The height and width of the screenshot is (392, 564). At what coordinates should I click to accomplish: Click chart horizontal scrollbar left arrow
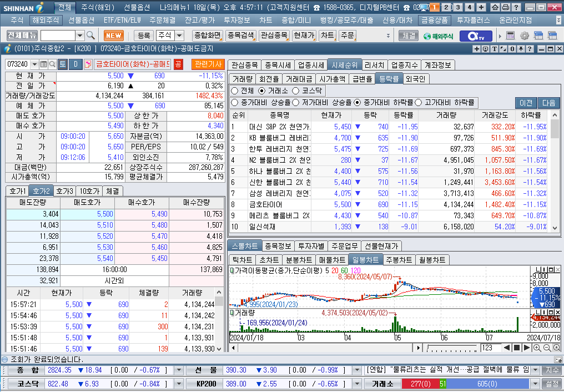point(233,348)
